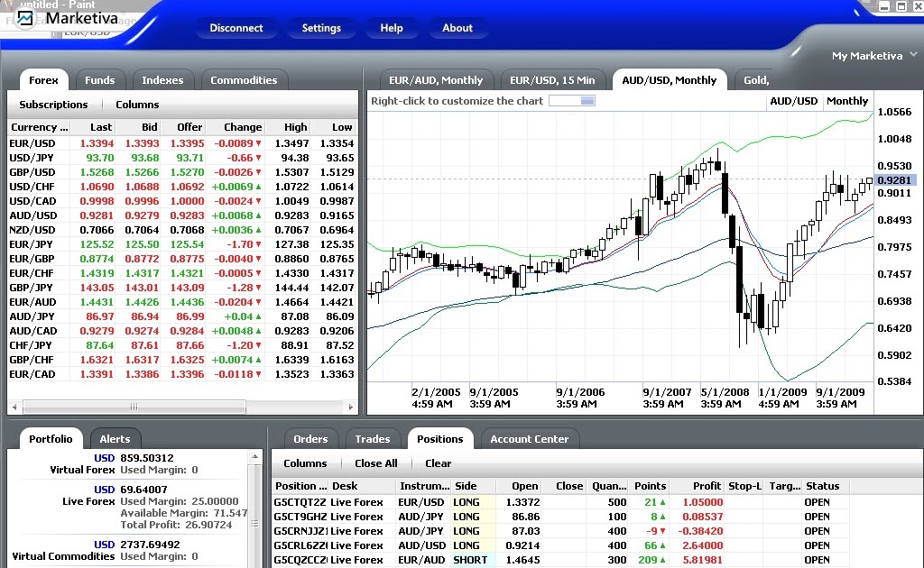Select the Portfolio tab
The height and width of the screenshot is (568, 924).
(x=51, y=439)
